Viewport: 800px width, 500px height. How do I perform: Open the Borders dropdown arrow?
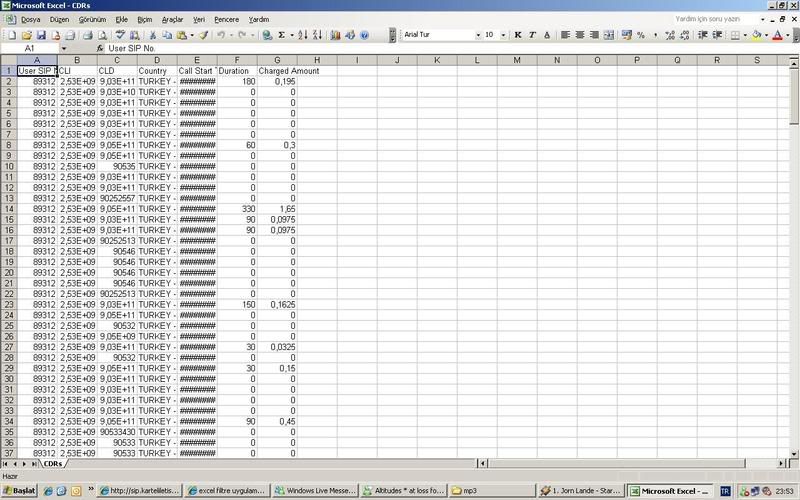(745, 35)
